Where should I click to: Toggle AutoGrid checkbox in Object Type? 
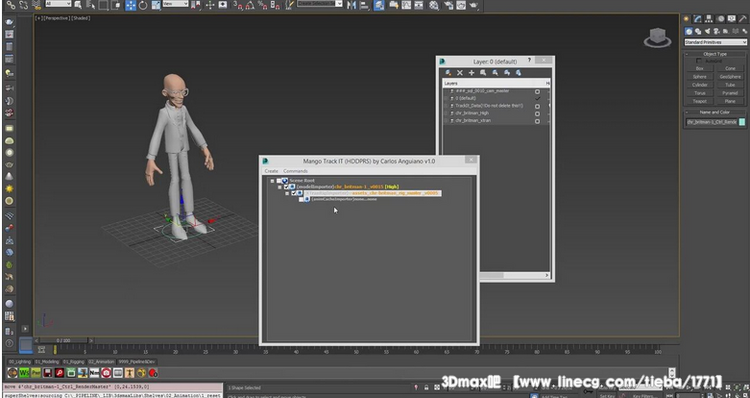(x=699, y=61)
